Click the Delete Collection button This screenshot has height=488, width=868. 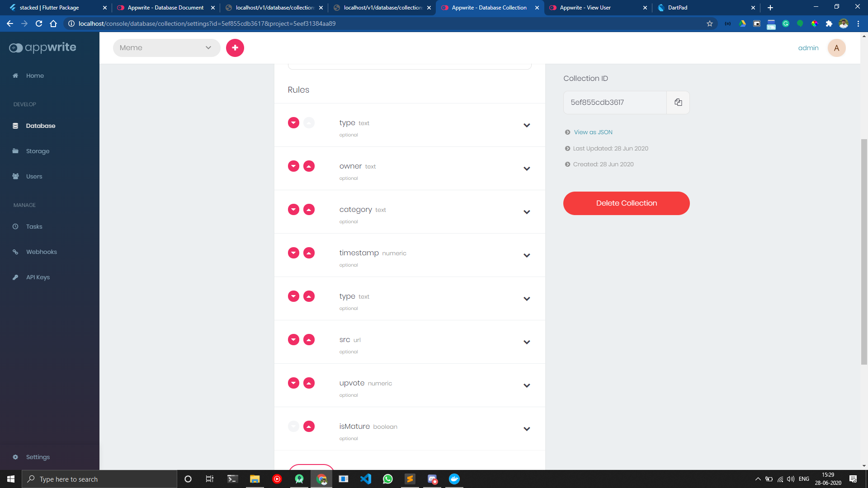pyautogui.click(x=626, y=203)
